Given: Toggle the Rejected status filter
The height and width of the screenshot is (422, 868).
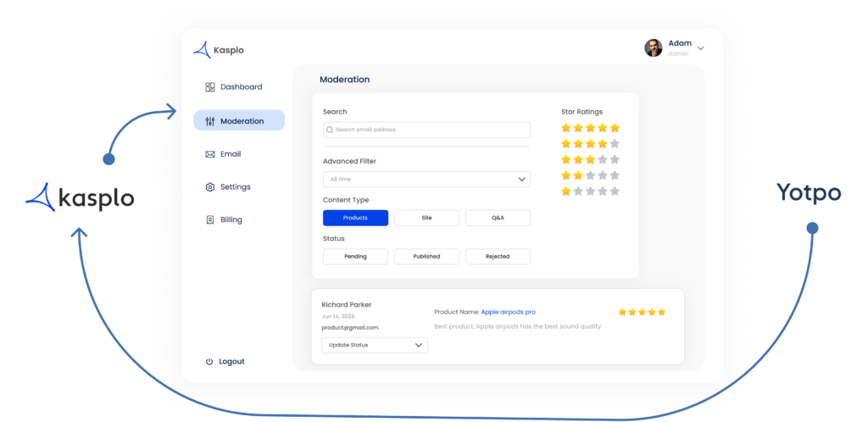Looking at the screenshot, I should tap(498, 257).
